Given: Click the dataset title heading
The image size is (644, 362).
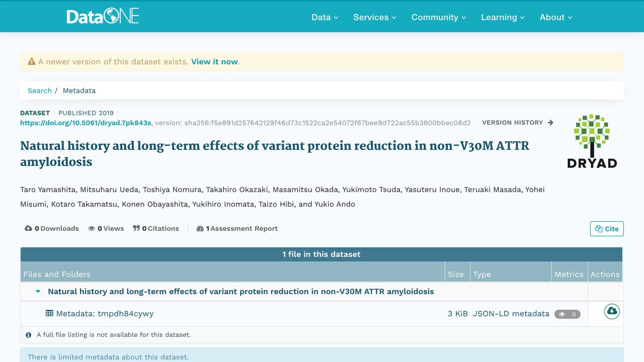Looking at the screenshot, I should [x=275, y=153].
